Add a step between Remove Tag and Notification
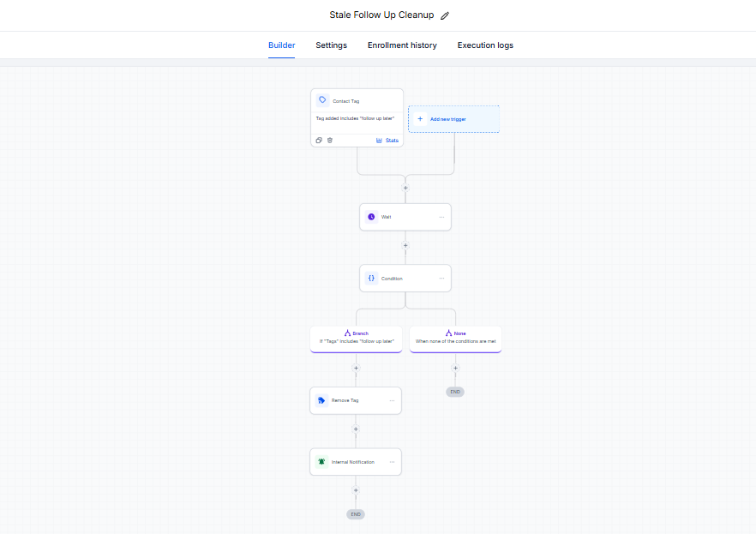Viewport: 756px width, 534px height. [x=356, y=429]
